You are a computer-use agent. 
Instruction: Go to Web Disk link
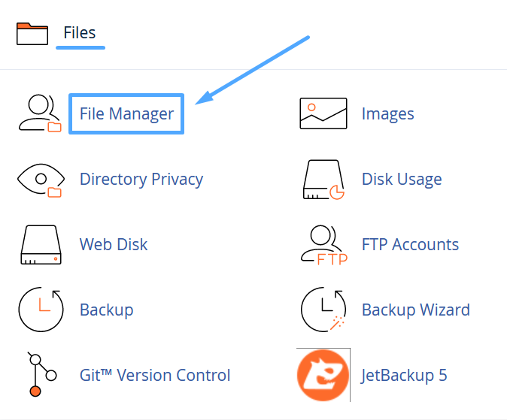point(114,245)
